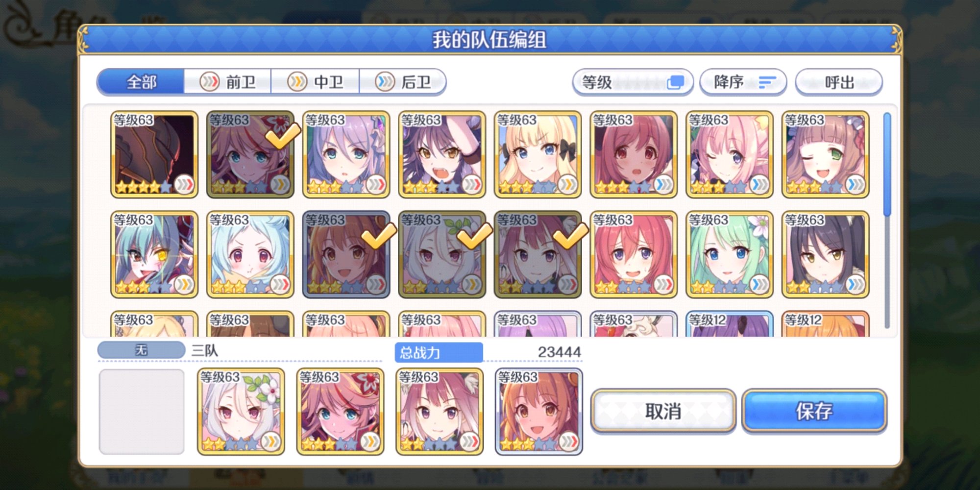Toggle the 降序 sort order
The width and height of the screenshot is (980, 490).
[x=743, y=82]
